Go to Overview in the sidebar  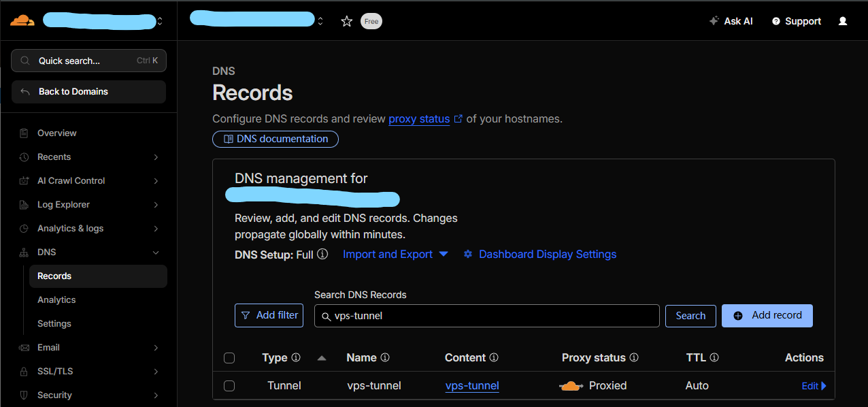tap(56, 133)
